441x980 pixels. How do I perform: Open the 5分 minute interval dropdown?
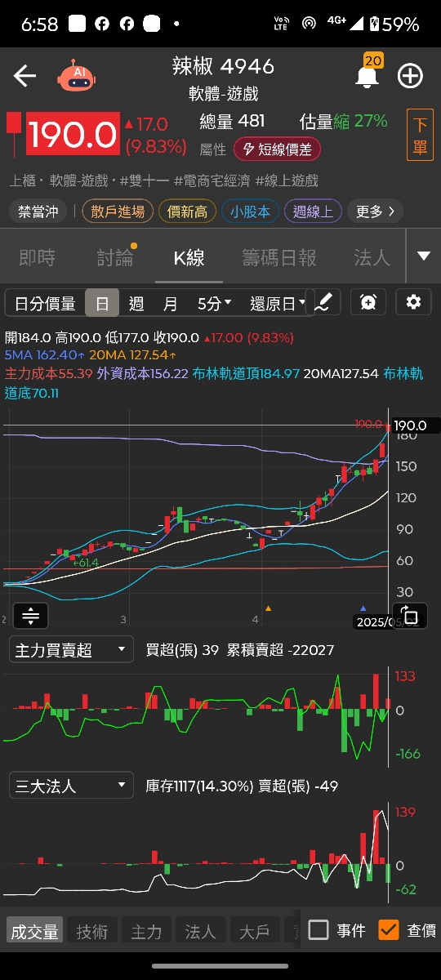(214, 304)
